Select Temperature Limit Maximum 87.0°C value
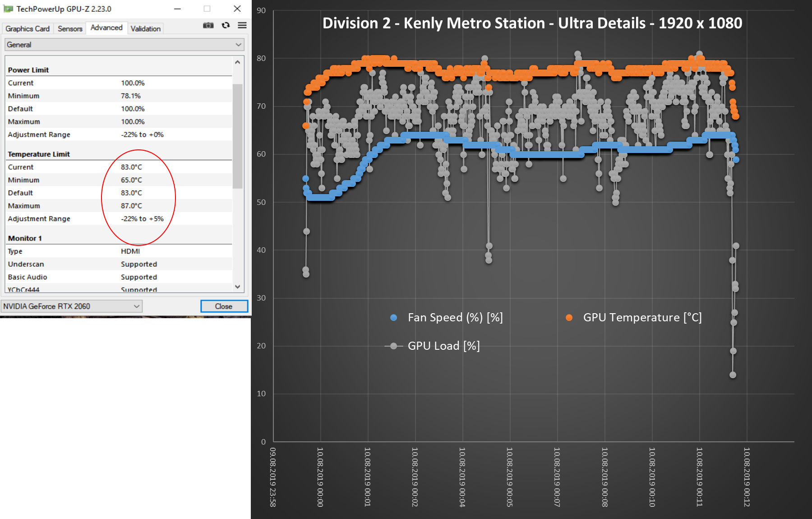The width and height of the screenshot is (812, 519). [131, 206]
